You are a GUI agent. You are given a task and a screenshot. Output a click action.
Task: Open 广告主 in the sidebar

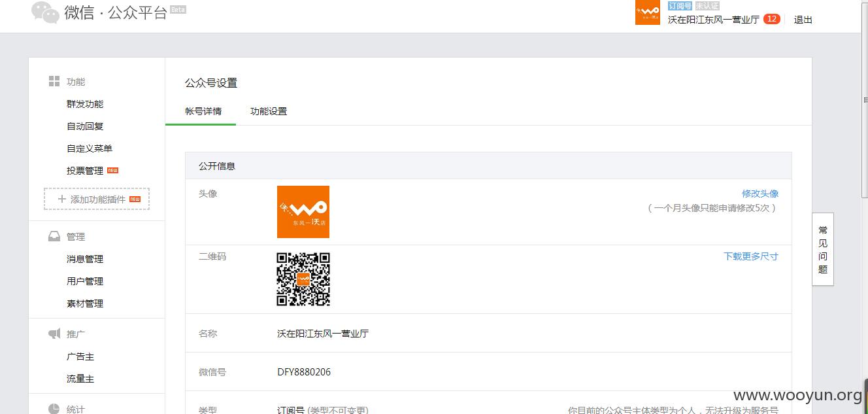pyautogui.click(x=80, y=356)
